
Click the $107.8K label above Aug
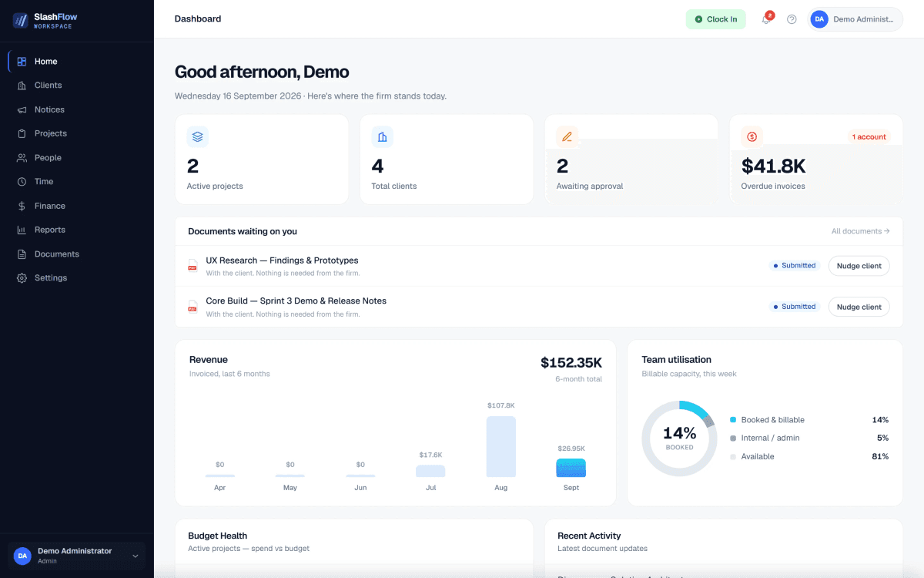(x=500, y=405)
